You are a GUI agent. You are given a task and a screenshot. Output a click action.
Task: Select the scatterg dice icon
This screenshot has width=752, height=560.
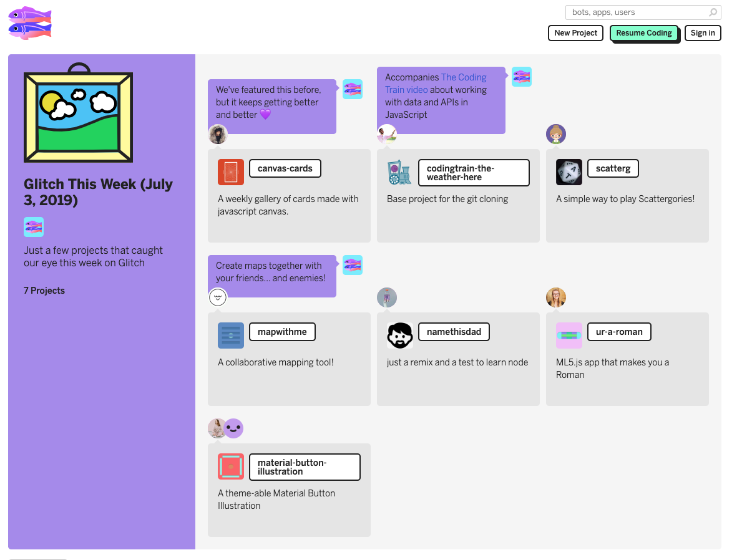569,172
